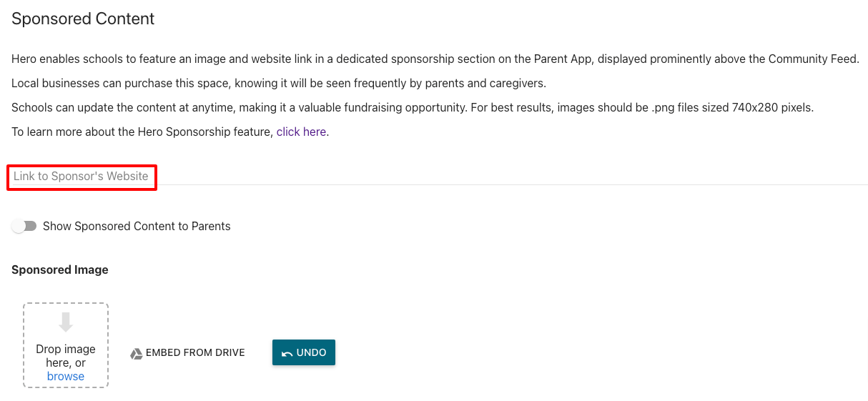868x401 pixels.
Task: Click the underline below the sponsor link field
Action: pos(439,185)
